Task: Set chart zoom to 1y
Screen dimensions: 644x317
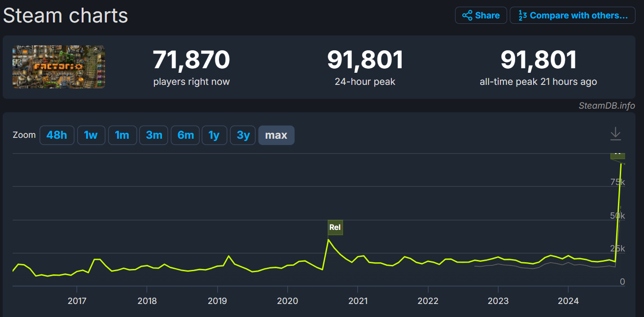Action: [x=215, y=135]
